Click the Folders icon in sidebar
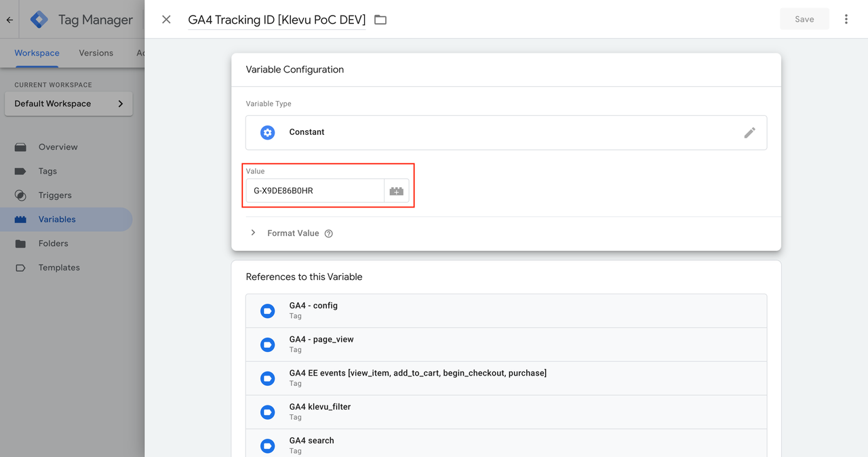Viewport: 868px width, 457px height. tap(20, 243)
